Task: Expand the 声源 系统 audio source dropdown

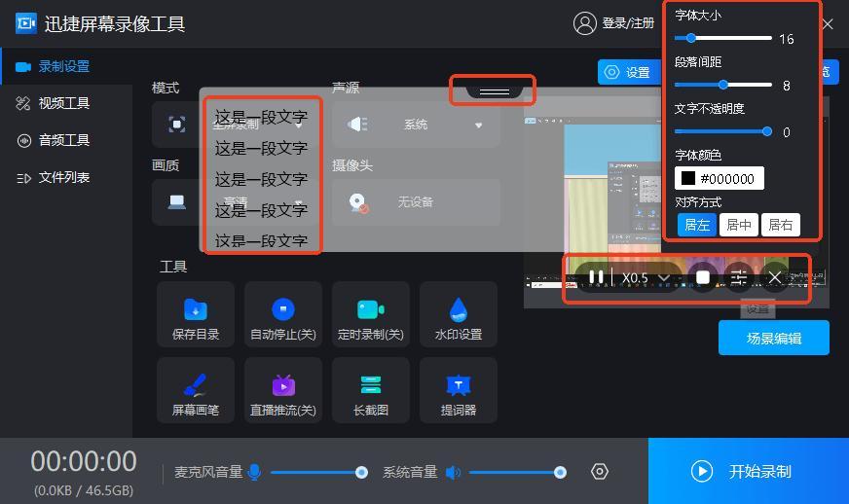Action: [478, 126]
